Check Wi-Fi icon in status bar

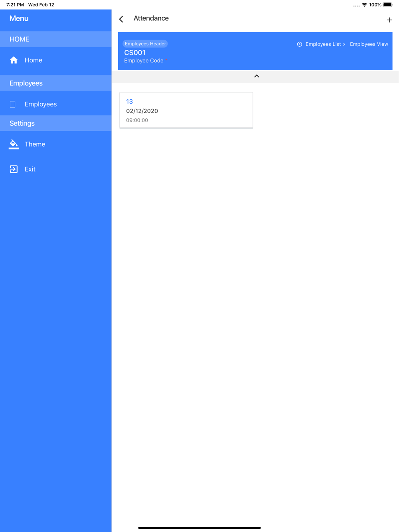(x=364, y=5)
